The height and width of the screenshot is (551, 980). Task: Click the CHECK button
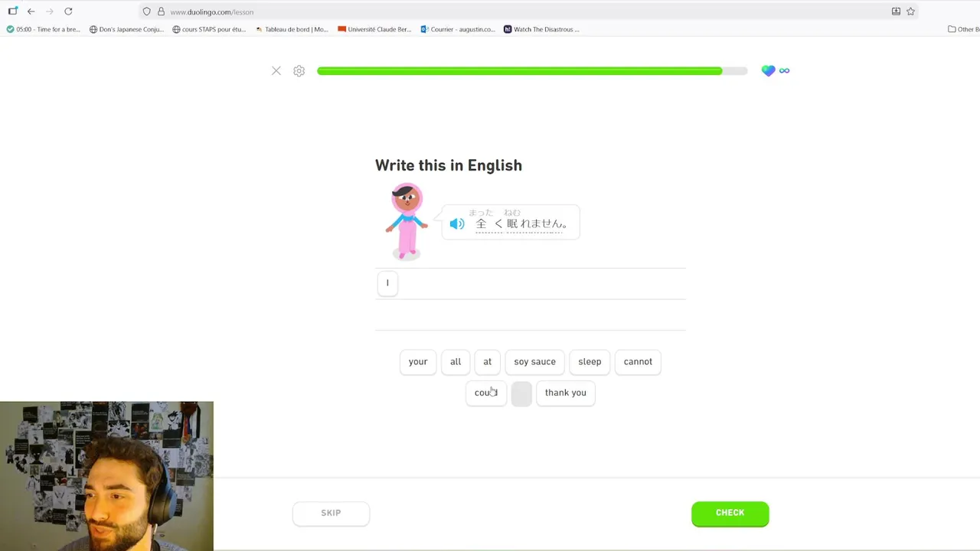point(730,514)
